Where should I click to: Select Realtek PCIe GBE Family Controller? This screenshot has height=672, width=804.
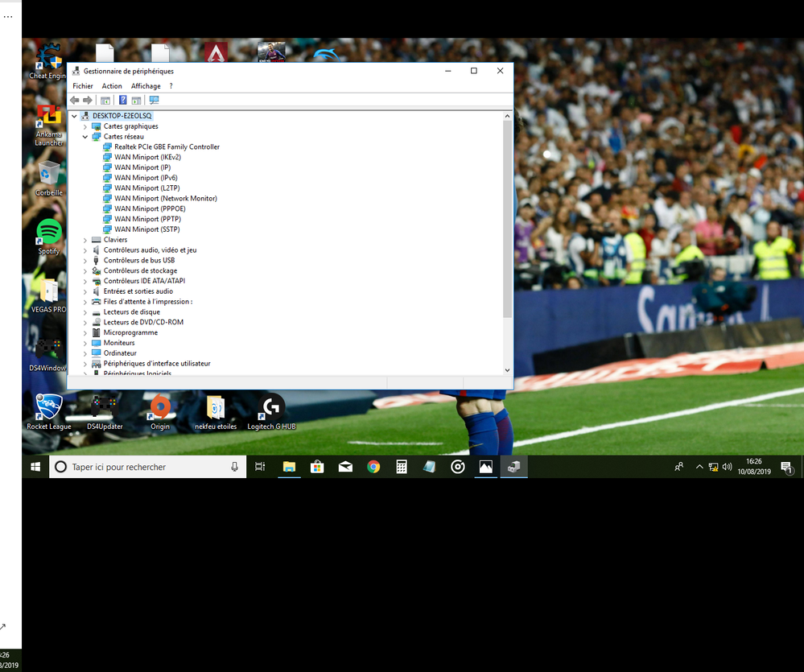pos(167,147)
